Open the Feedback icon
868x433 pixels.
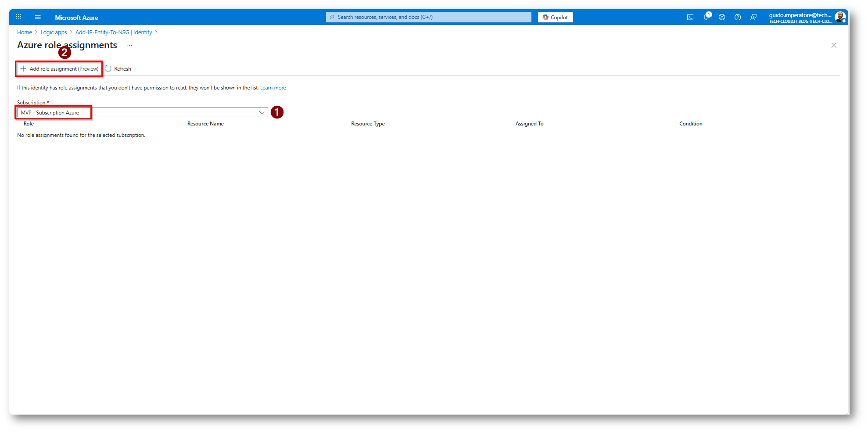pyautogui.click(x=753, y=17)
